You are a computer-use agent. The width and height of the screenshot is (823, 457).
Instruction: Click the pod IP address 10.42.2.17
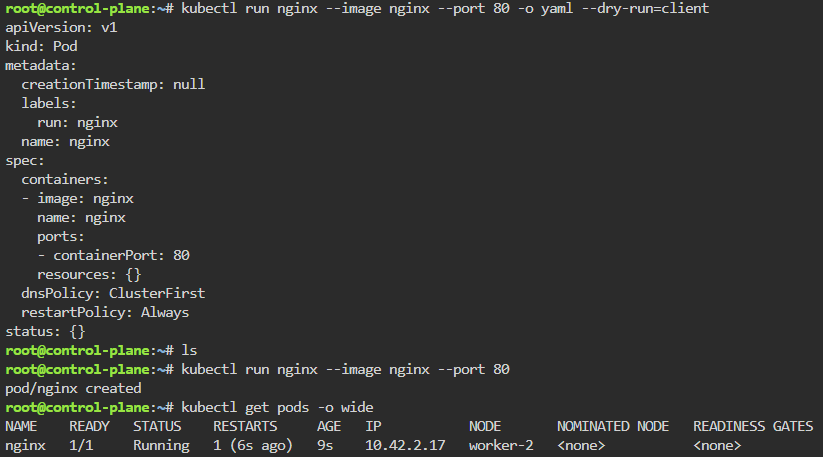point(405,445)
